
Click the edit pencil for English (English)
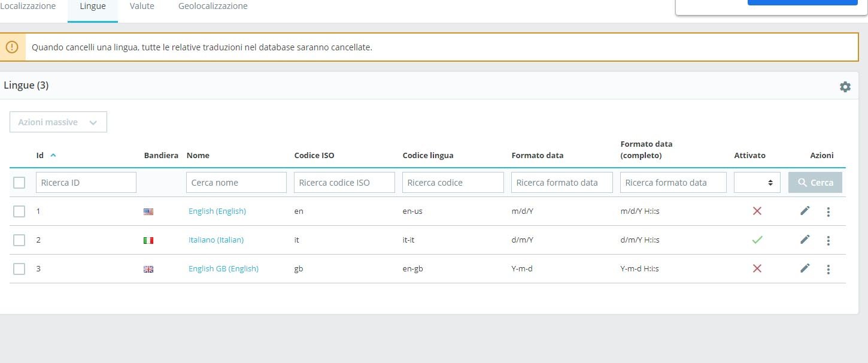805,211
